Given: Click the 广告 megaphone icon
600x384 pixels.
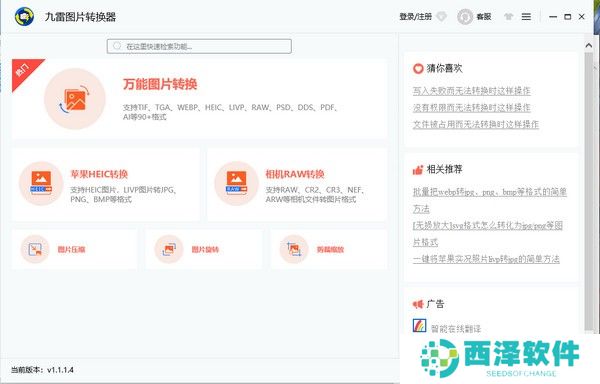Looking at the screenshot, I should [x=417, y=304].
